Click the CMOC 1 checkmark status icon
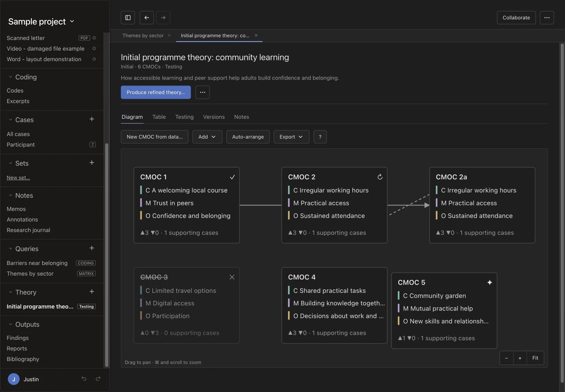 coord(232,177)
